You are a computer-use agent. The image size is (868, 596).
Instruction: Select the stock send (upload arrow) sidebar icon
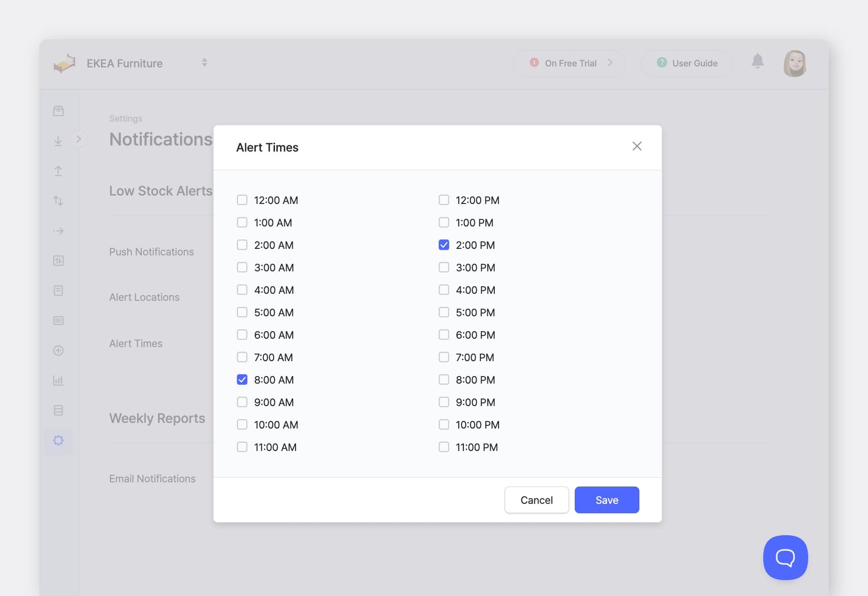click(x=58, y=171)
